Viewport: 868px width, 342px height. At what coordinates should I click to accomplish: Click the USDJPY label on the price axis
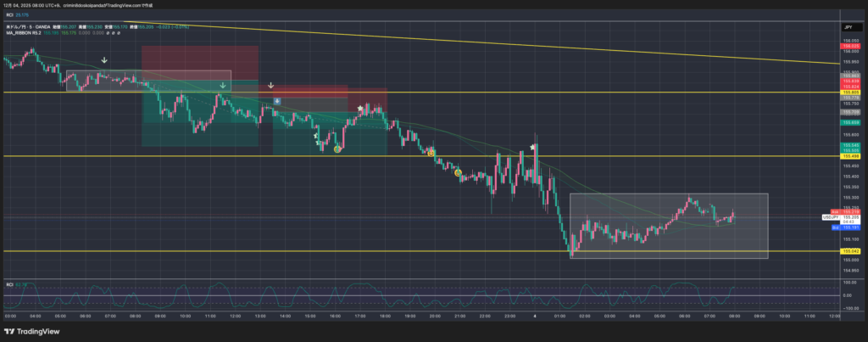tap(831, 217)
